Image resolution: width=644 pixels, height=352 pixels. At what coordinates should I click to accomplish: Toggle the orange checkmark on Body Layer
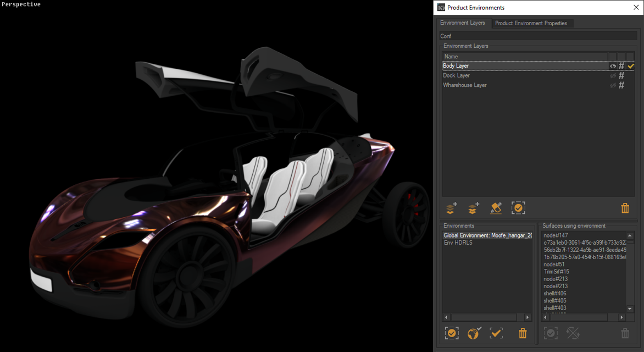[631, 66]
